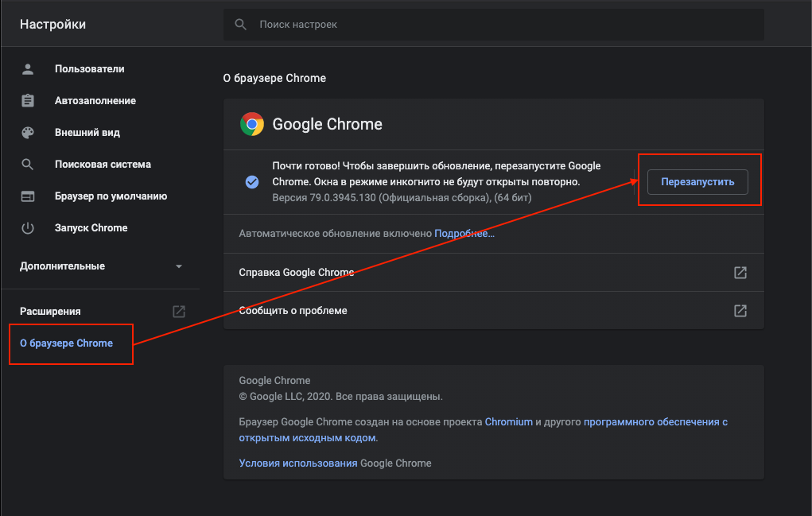The width and height of the screenshot is (812, 516).
Task: Click the external link icon for Сообщить о проблеме
Action: point(740,310)
